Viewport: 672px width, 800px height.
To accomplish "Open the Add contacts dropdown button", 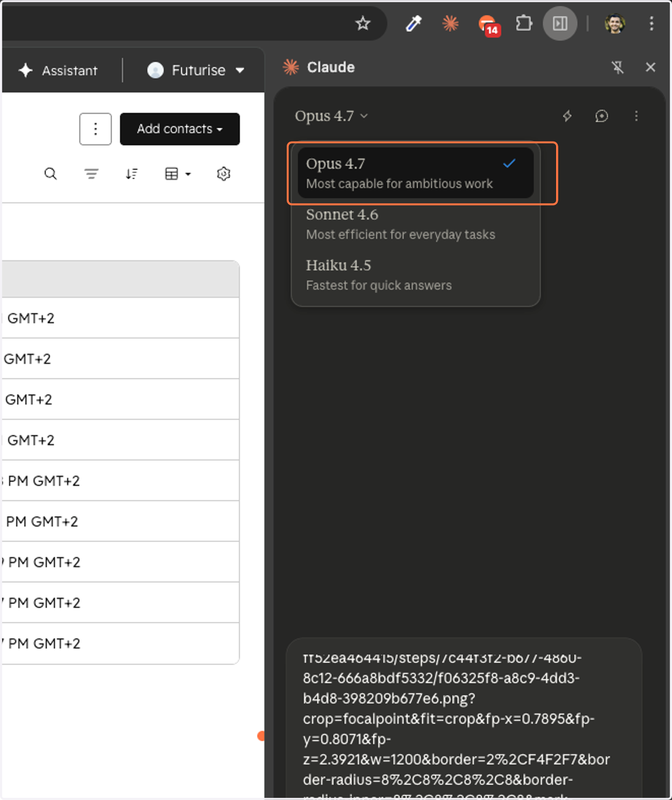I will (180, 129).
